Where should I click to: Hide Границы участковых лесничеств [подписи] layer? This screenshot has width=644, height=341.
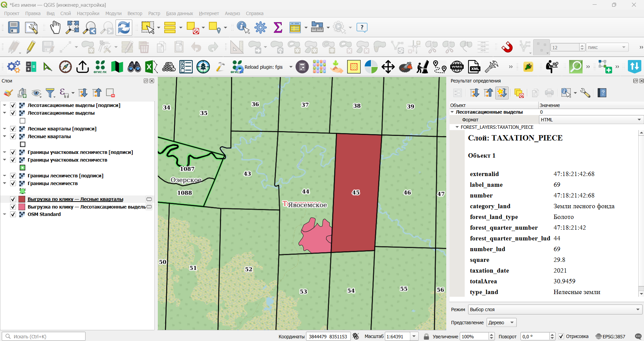coord(13,152)
